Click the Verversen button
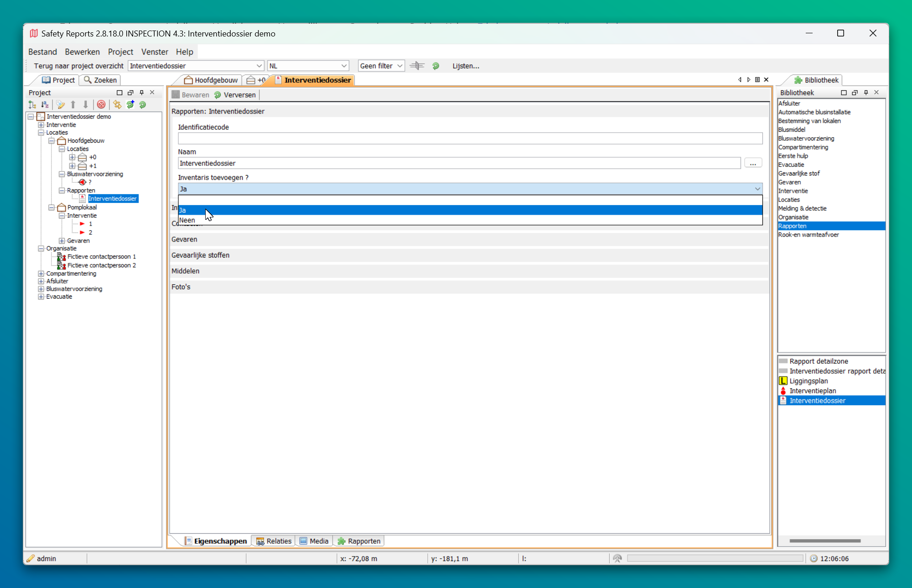Image resolution: width=912 pixels, height=588 pixels. pyautogui.click(x=235, y=95)
